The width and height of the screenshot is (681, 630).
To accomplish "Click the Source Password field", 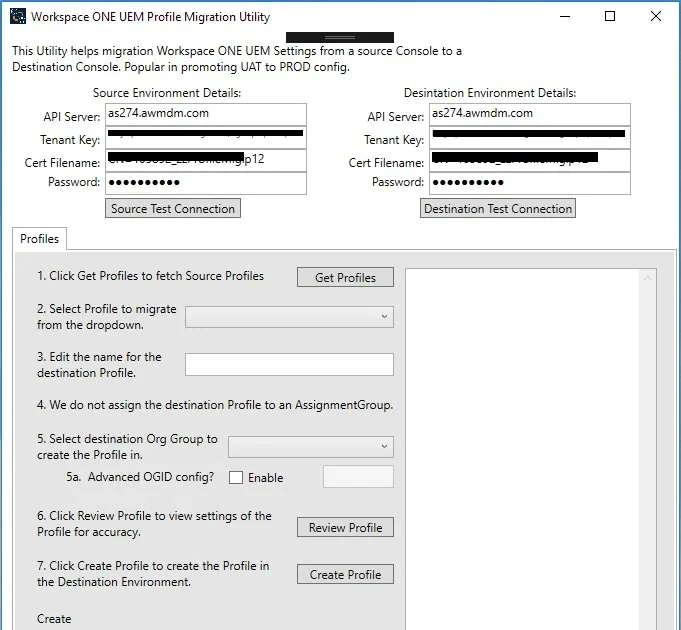I will [x=206, y=183].
